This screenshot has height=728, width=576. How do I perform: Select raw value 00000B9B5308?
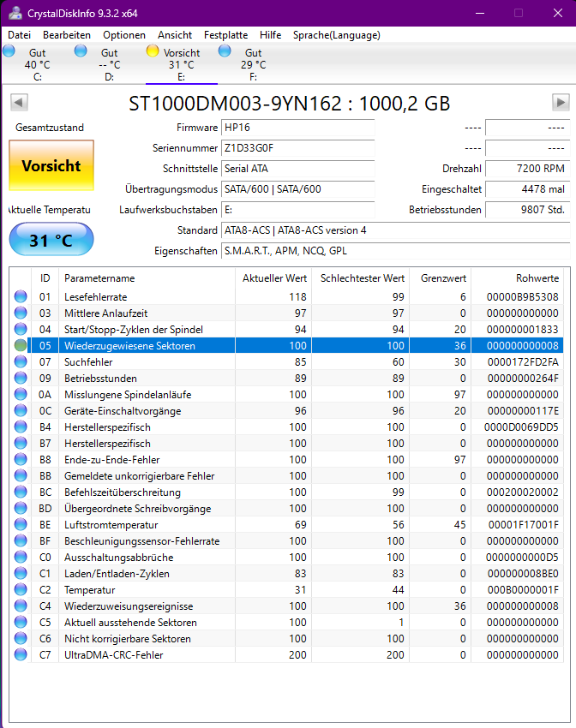[523, 296]
